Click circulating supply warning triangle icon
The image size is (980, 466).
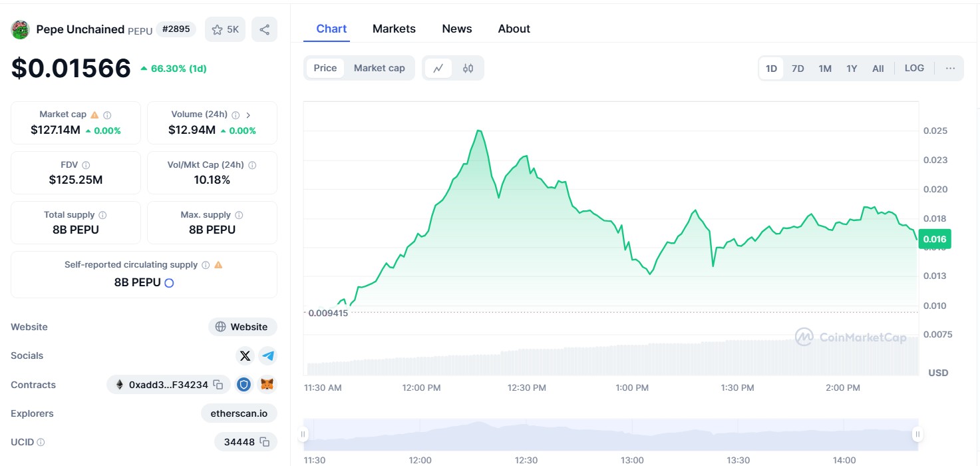point(218,264)
